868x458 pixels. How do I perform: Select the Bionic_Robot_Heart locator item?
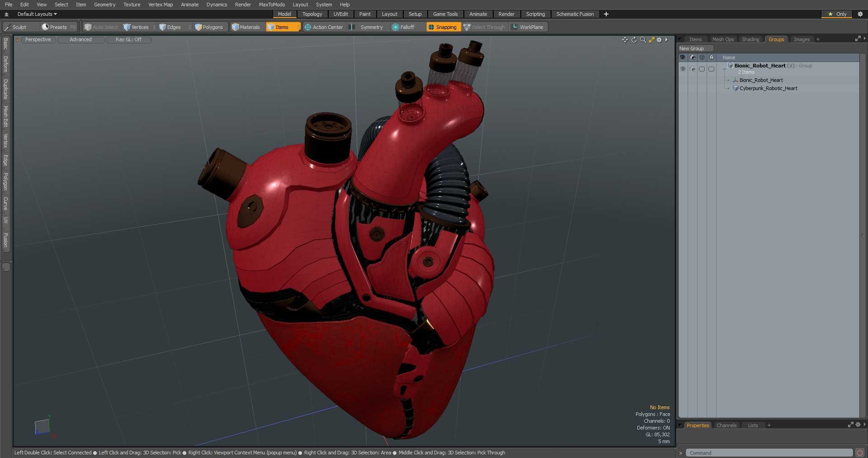761,80
